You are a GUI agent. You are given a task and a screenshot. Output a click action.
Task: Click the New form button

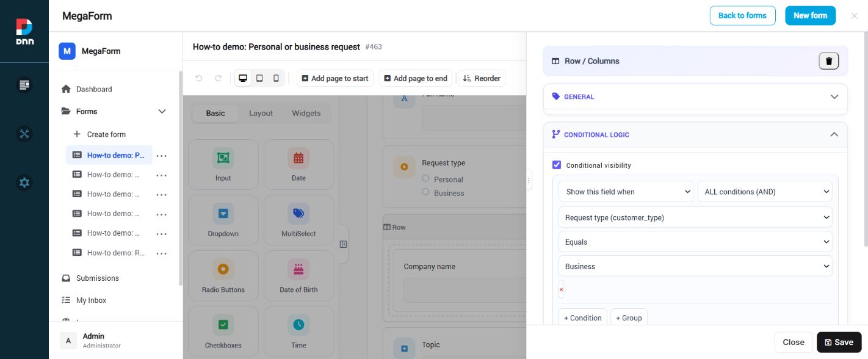pos(810,16)
